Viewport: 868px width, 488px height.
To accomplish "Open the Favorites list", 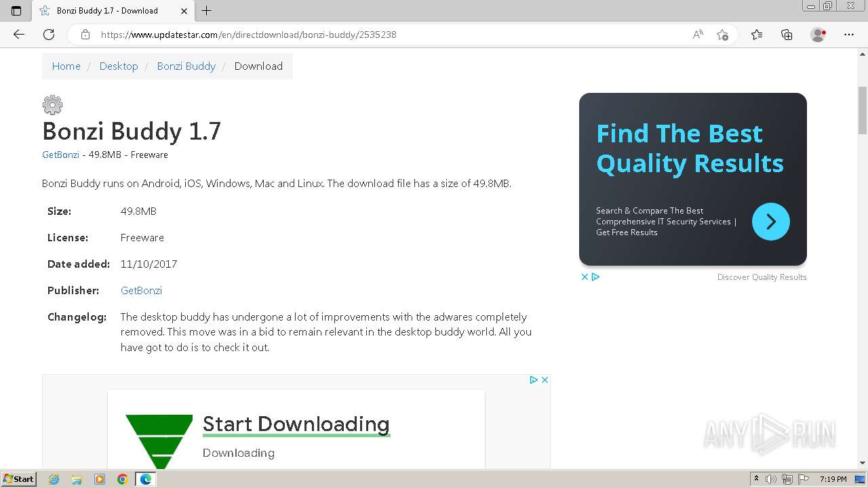I will [x=757, y=35].
